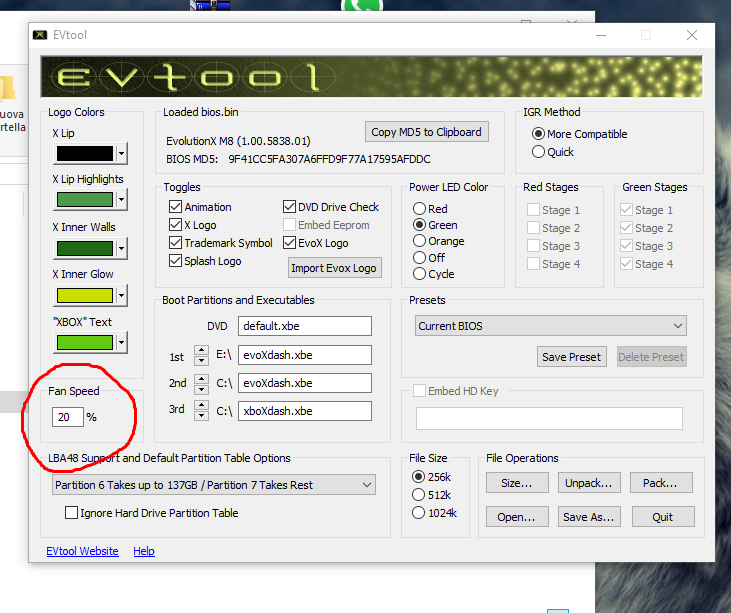Open the X Lip color dropdown arrow

[x=121, y=153]
